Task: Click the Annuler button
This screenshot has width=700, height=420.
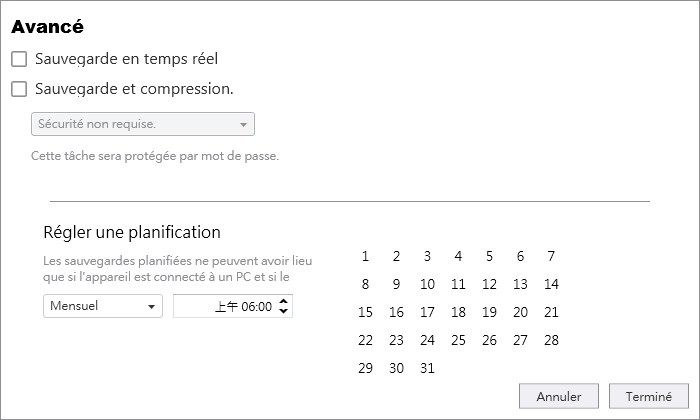Action: tap(558, 396)
